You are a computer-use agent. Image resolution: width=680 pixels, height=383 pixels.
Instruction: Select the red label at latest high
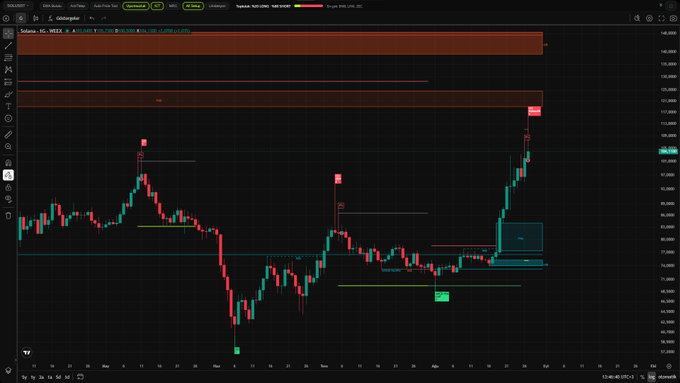[x=534, y=111]
